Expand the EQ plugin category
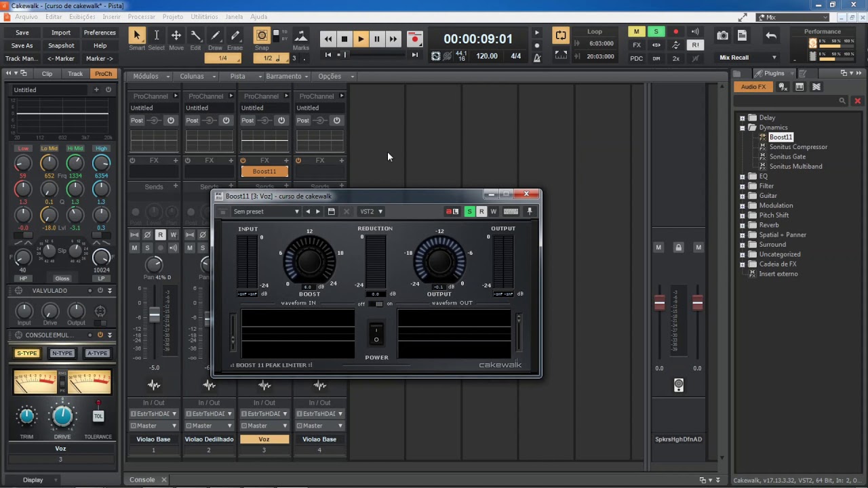Screen dimensions: 868x488 (743, 176)
